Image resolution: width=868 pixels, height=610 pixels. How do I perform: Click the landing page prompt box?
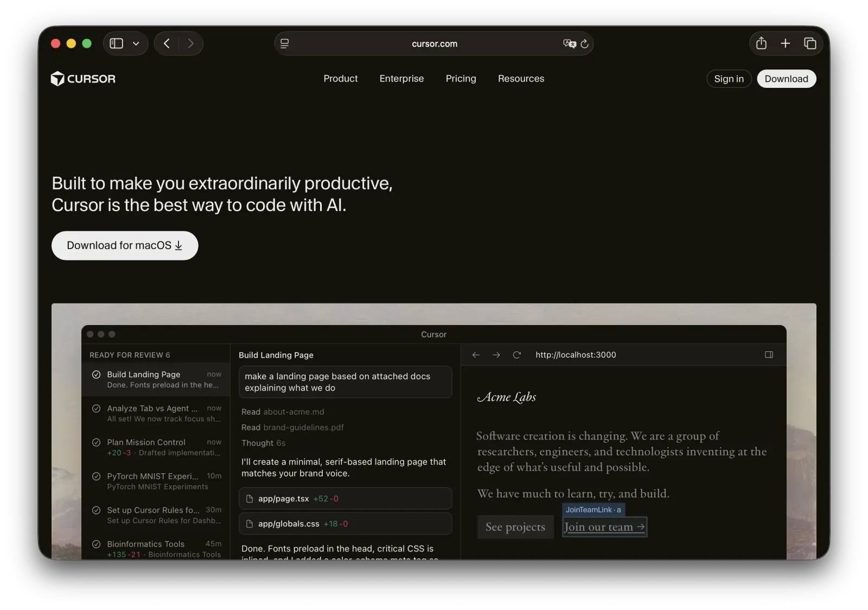tap(345, 382)
